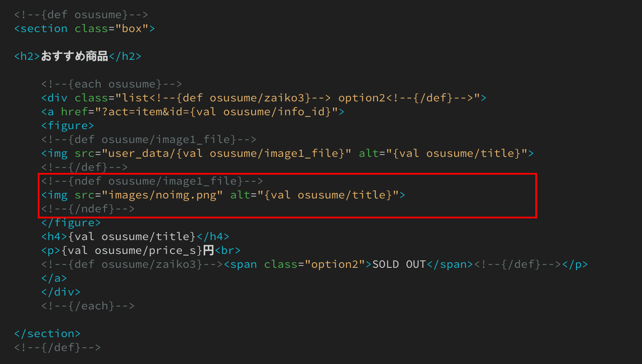Click the user_data image src value

(x=226, y=153)
